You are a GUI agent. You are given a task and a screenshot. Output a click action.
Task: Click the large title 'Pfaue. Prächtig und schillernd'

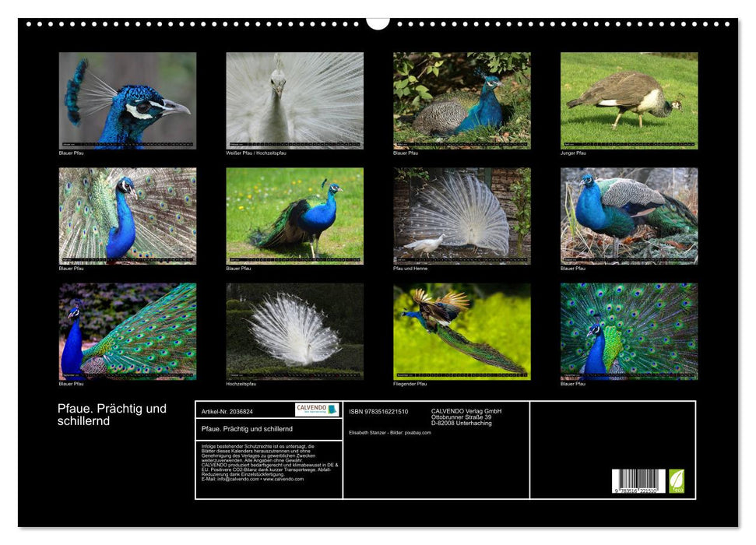coord(111,415)
